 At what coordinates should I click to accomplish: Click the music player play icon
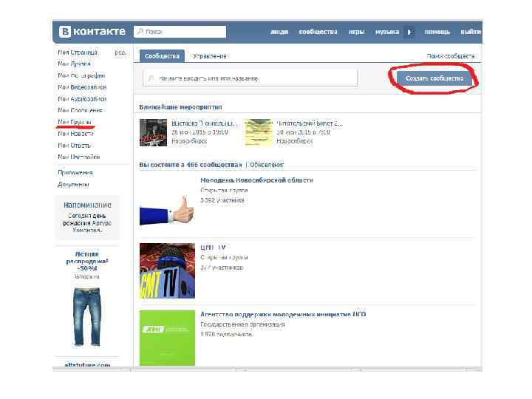(x=409, y=32)
